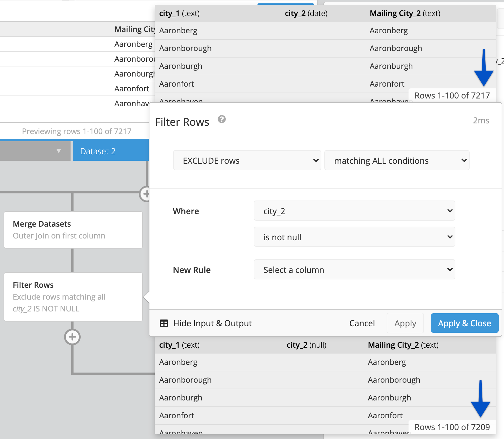Click Aaronburgh in the input Mailing City_2 column
Screen dimensions: 504x439
pyautogui.click(x=391, y=66)
